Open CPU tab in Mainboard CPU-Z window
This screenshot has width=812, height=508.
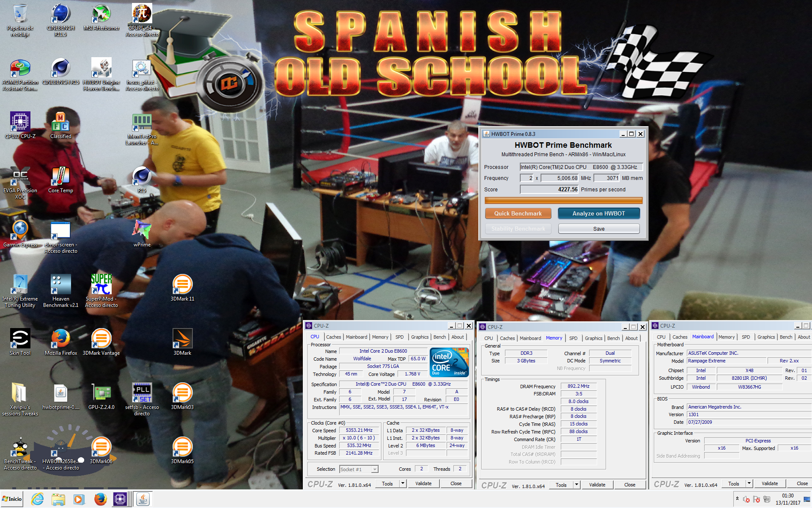pyautogui.click(x=661, y=337)
